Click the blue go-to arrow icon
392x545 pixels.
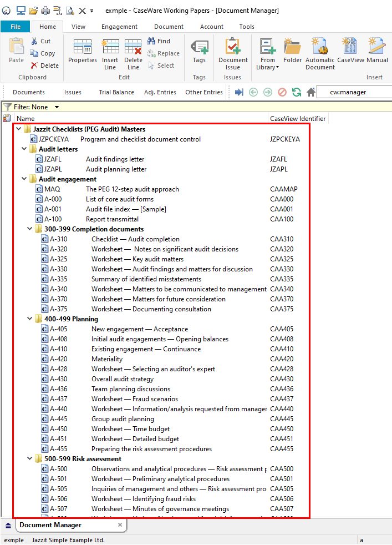point(239,92)
